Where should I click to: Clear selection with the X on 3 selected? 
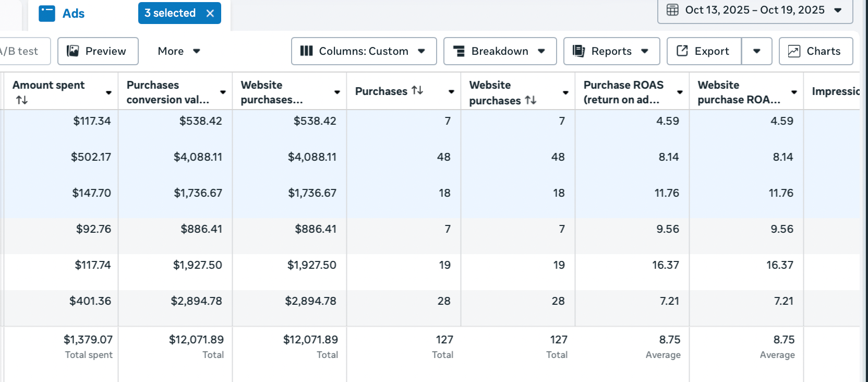[210, 14]
